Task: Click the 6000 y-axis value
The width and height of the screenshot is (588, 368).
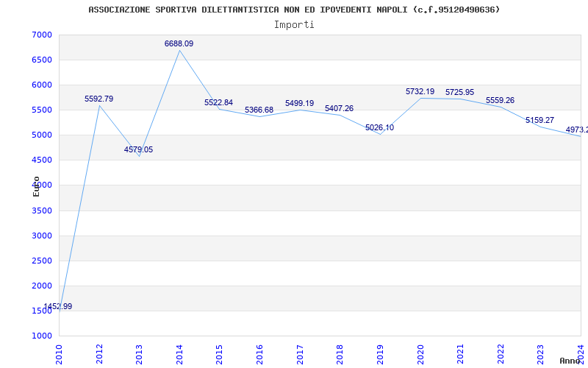Action: 42,85
